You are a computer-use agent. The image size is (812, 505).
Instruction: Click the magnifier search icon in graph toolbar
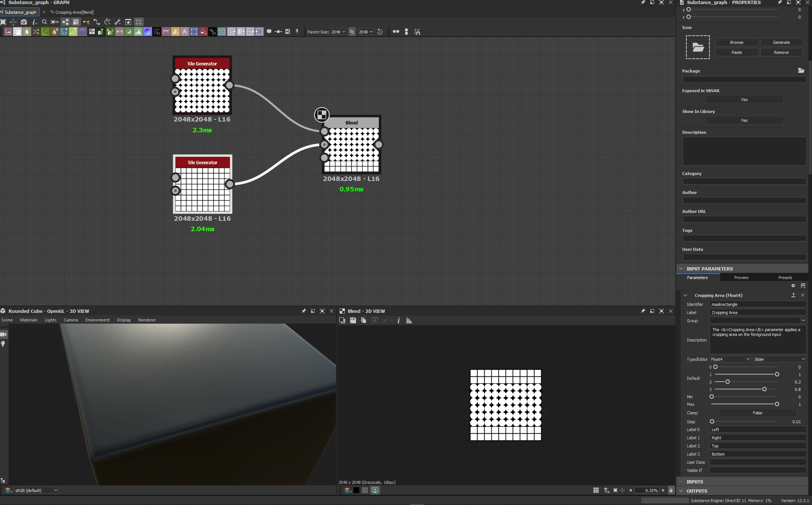click(x=44, y=22)
